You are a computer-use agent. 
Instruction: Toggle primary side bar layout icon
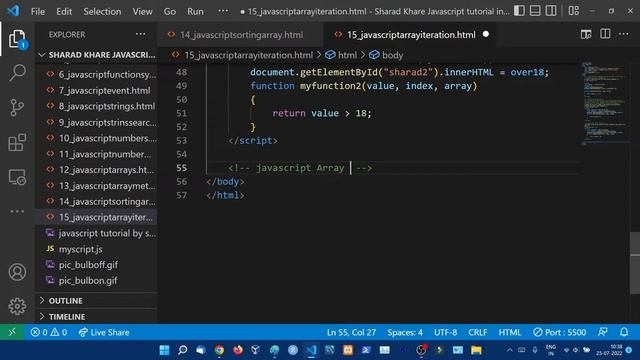pyautogui.click(x=519, y=11)
